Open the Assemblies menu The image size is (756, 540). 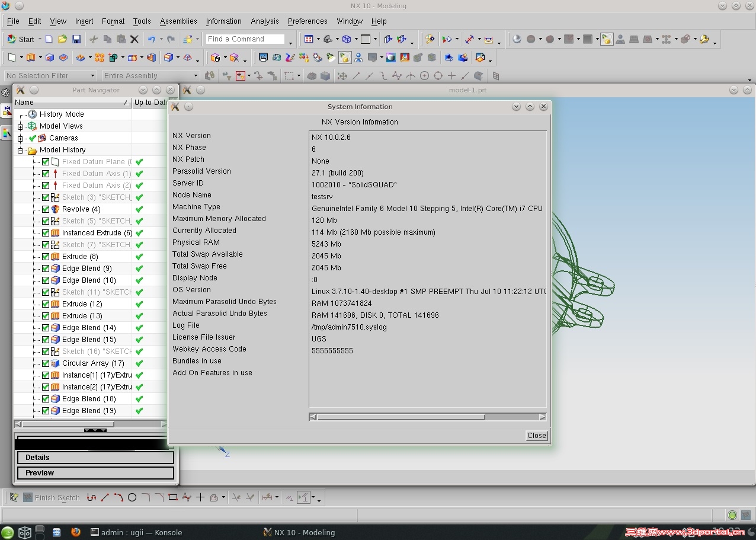click(178, 21)
